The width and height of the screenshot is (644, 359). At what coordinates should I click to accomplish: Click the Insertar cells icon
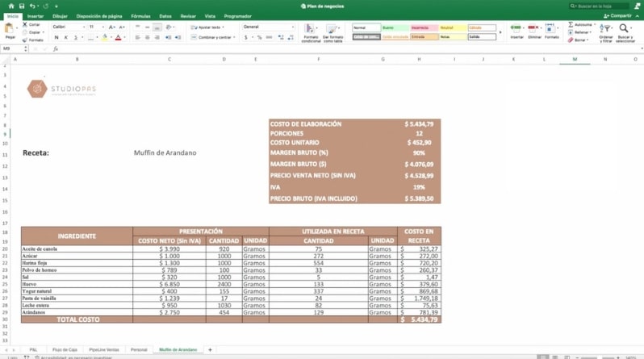(x=516, y=31)
